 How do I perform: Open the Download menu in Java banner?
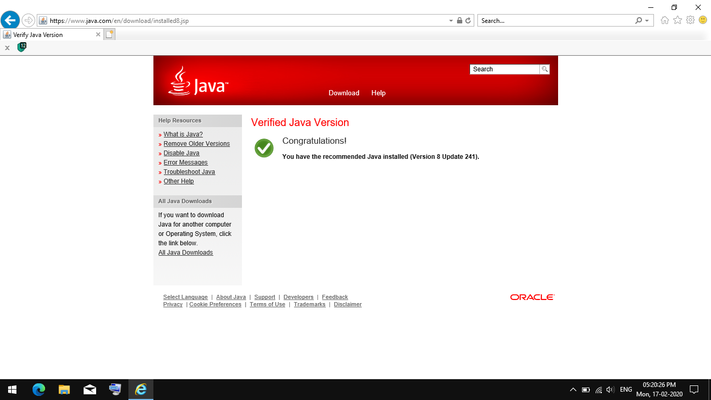coord(344,93)
